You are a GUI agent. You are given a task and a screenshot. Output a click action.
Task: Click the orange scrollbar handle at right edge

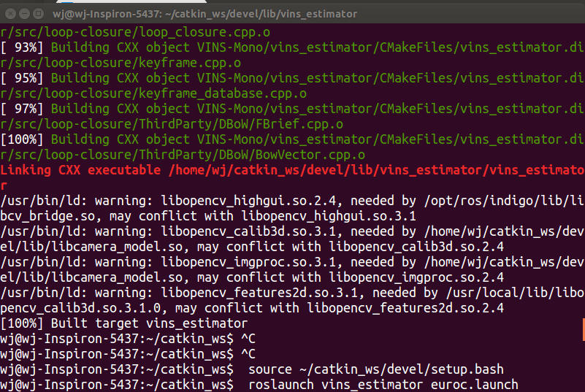(583, 329)
